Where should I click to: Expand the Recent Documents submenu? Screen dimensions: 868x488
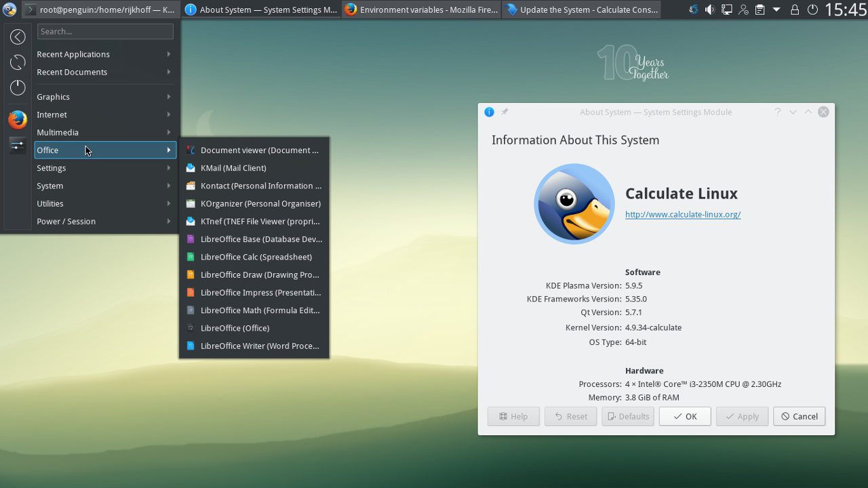tap(105, 72)
